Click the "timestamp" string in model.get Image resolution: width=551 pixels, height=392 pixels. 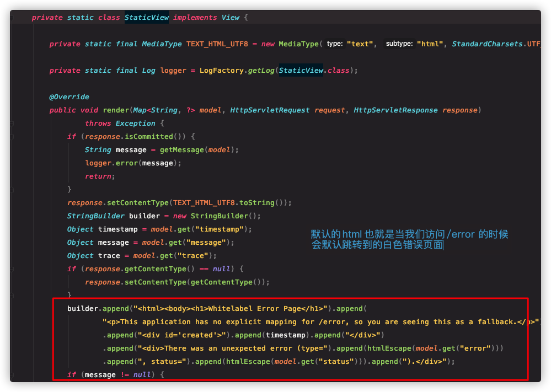click(220, 229)
